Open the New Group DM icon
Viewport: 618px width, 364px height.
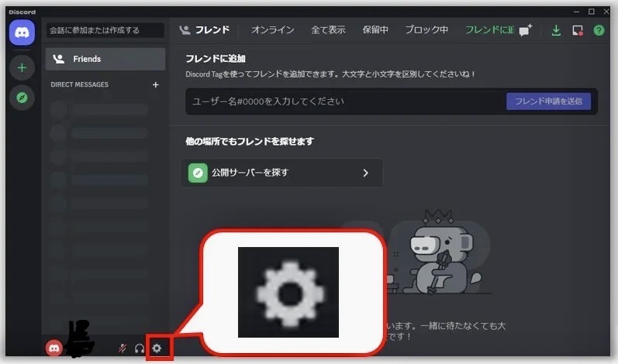click(x=526, y=30)
